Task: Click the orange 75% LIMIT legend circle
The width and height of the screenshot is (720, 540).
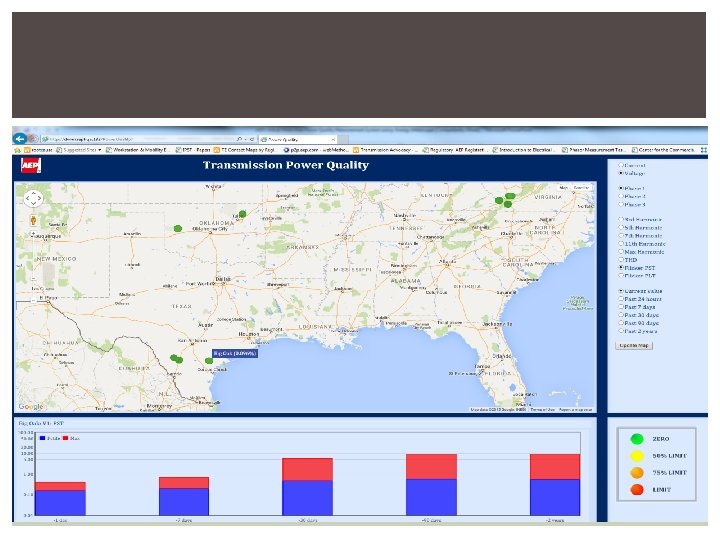Action: pos(637,472)
